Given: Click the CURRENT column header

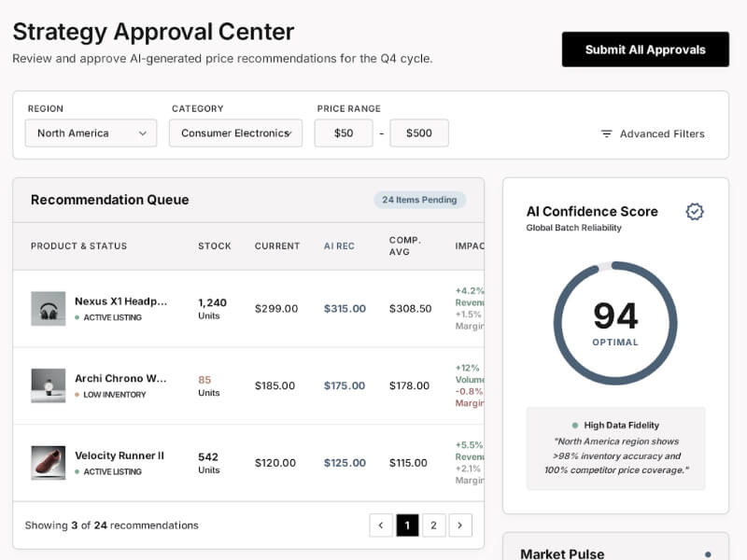Looking at the screenshot, I should click(x=277, y=245).
